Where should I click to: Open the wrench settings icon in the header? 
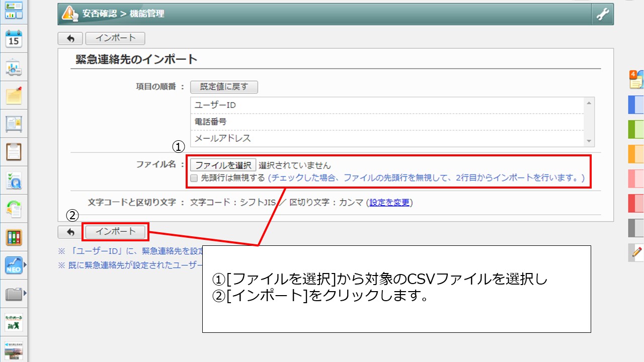coord(602,15)
